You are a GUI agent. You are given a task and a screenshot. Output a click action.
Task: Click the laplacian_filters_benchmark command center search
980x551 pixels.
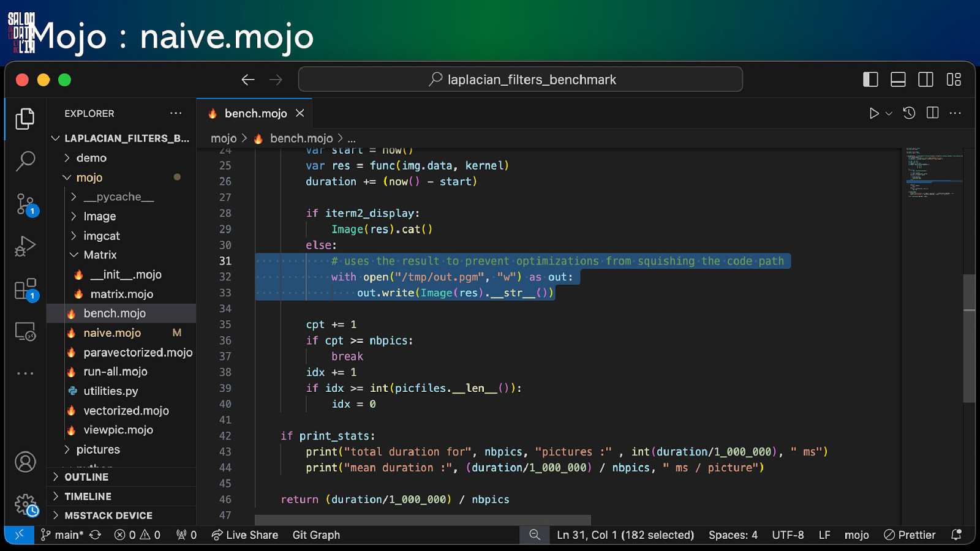pos(521,80)
